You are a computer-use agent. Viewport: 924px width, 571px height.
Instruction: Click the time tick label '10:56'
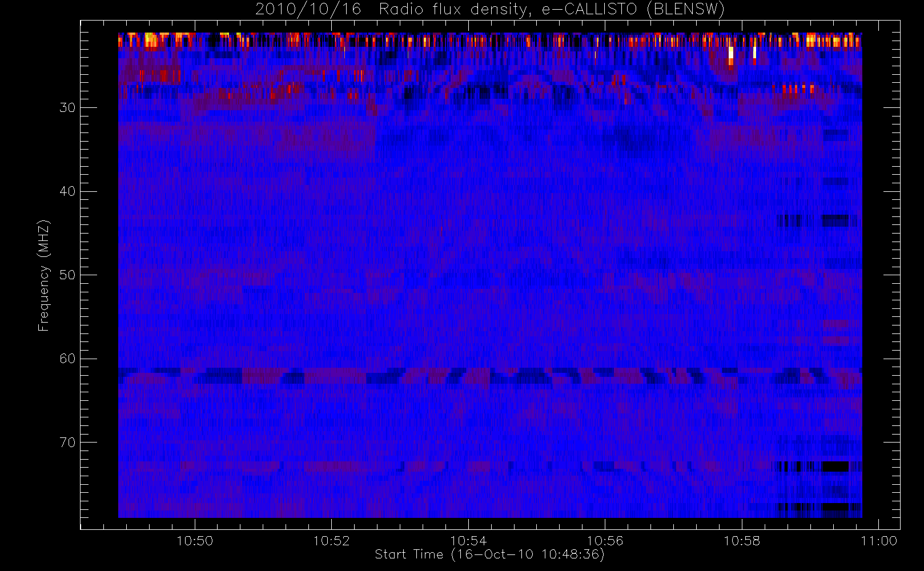605,541
